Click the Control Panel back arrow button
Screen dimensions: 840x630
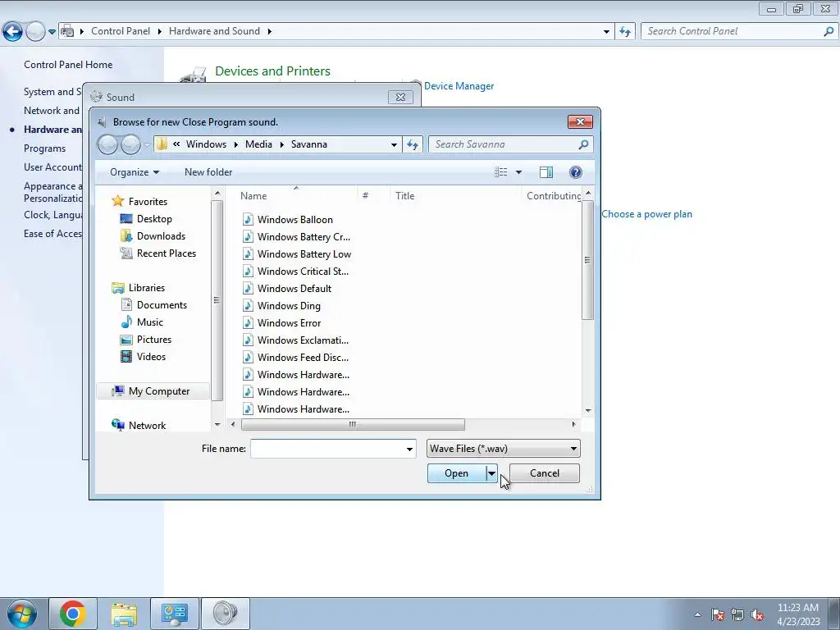point(13,32)
